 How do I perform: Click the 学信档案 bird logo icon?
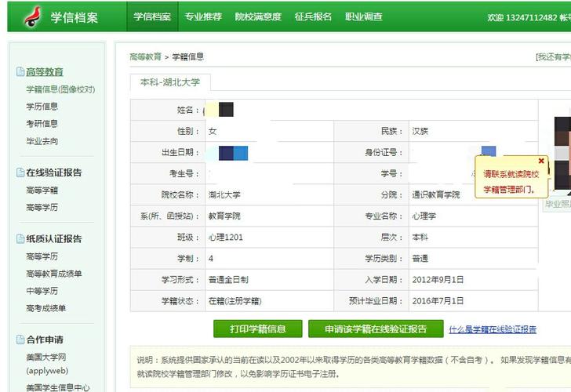click(x=32, y=16)
